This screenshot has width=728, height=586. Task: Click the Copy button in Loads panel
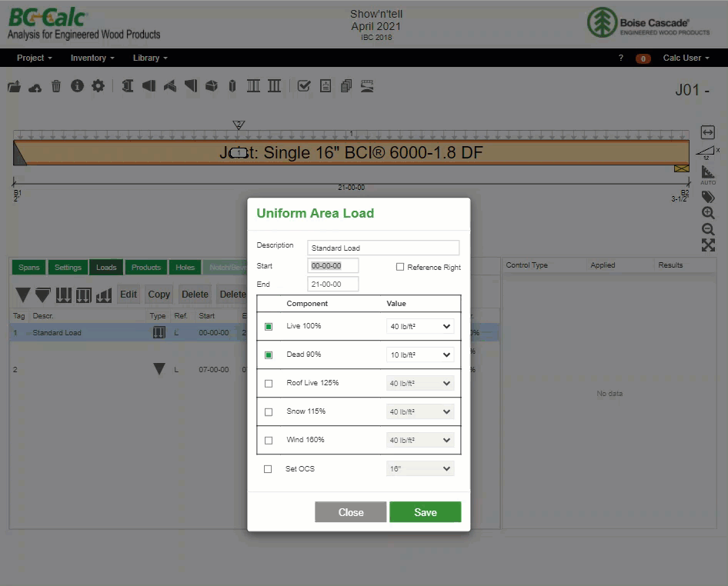tap(159, 295)
